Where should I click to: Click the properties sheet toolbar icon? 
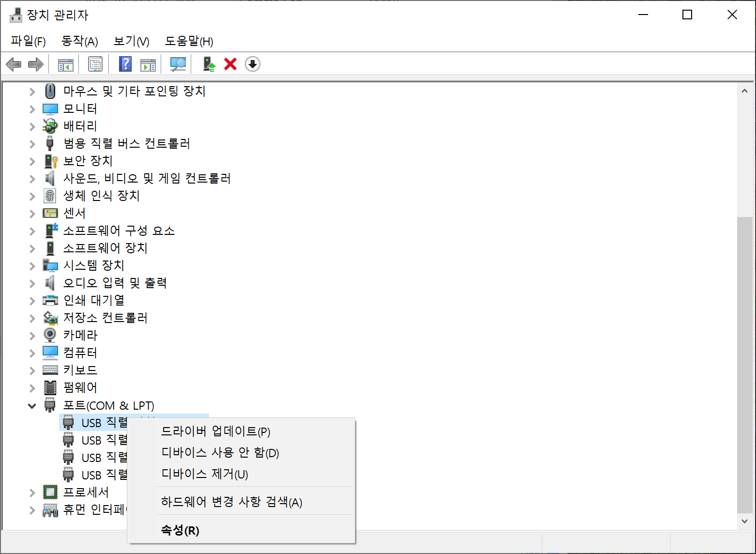[95, 64]
